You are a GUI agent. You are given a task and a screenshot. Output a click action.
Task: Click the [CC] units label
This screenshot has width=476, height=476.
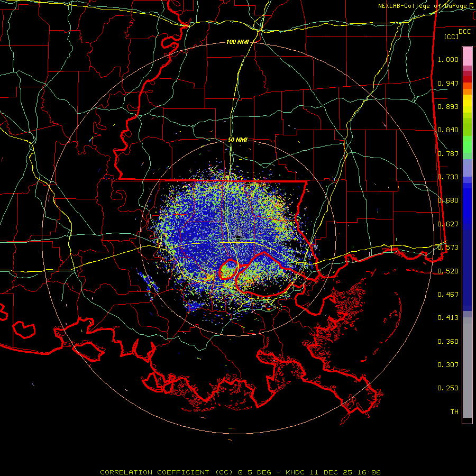point(452,36)
